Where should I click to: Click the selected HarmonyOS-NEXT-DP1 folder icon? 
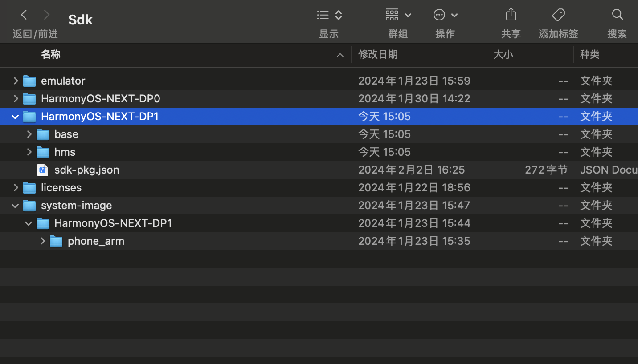(x=29, y=117)
